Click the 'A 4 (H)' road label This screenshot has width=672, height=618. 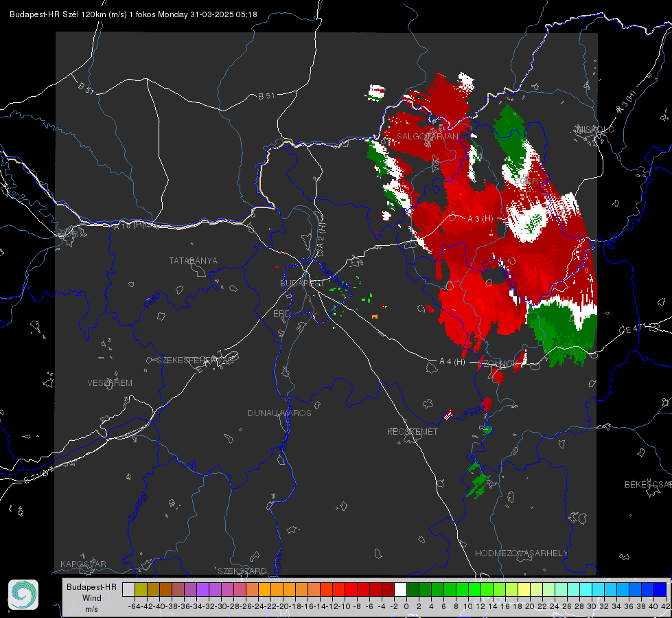point(452,362)
